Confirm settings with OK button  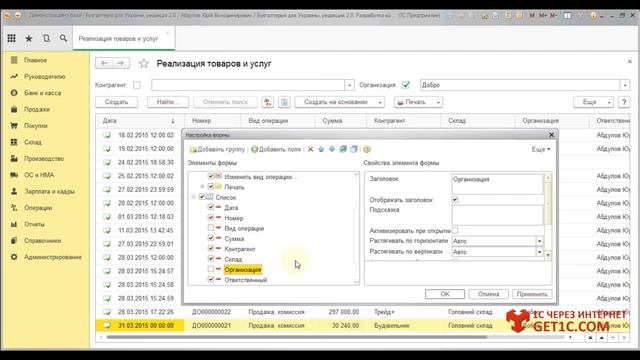445,294
